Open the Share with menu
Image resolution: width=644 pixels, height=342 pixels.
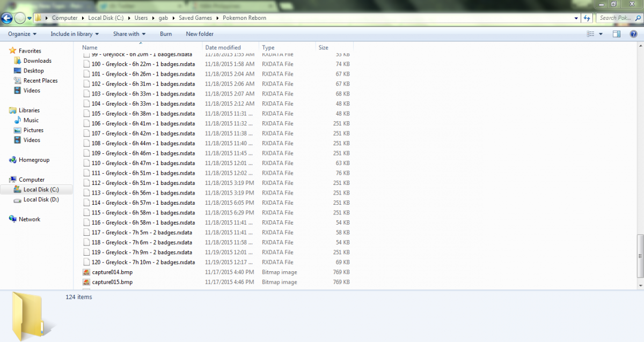click(x=129, y=34)
